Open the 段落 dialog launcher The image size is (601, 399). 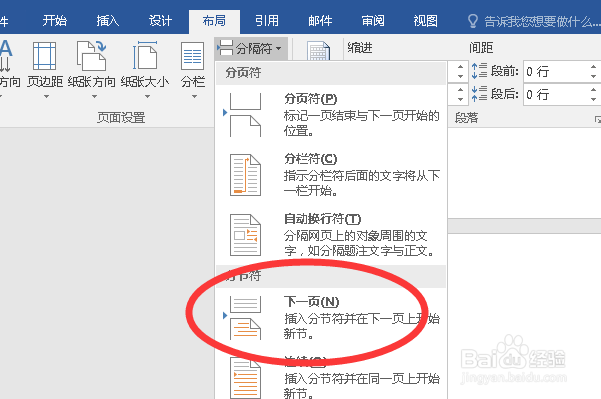(598, 119)
